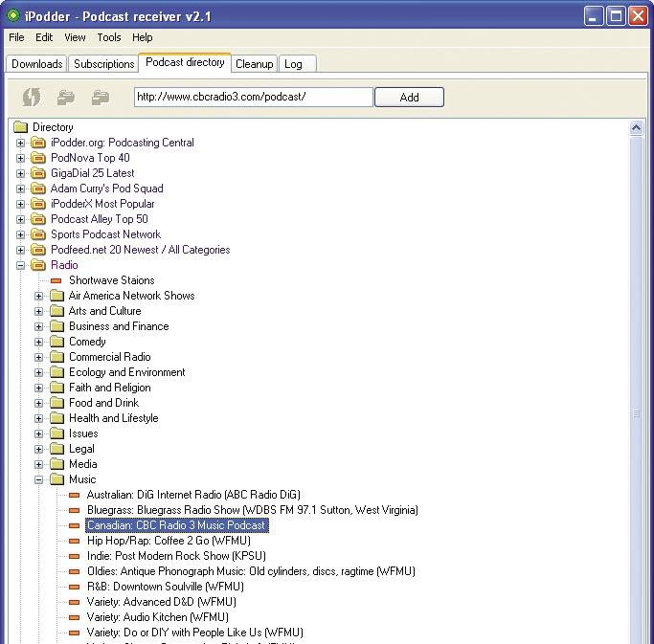Click the feed icon beside Variety: Advanced D&D
Screen dimensions: 654x644
[75, 602]
